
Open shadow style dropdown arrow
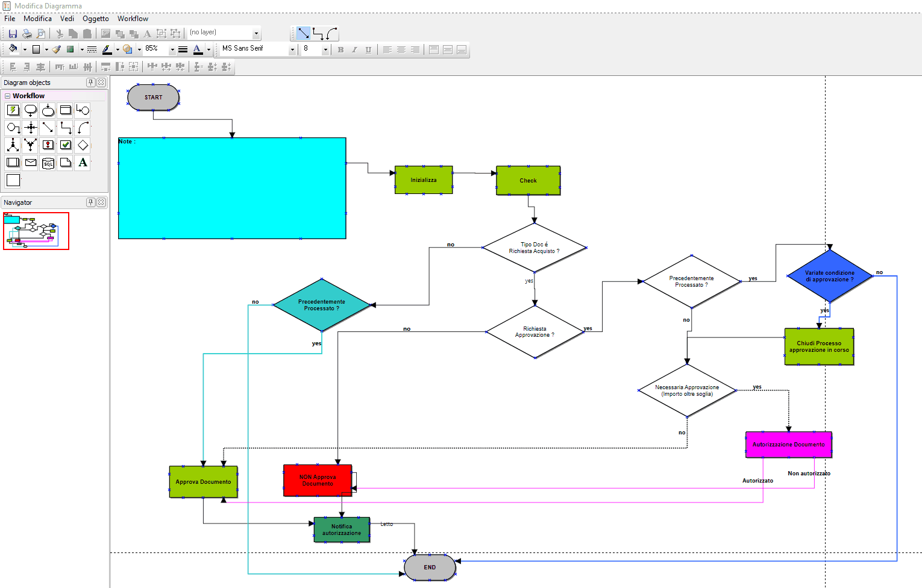[x=82, y=49]
